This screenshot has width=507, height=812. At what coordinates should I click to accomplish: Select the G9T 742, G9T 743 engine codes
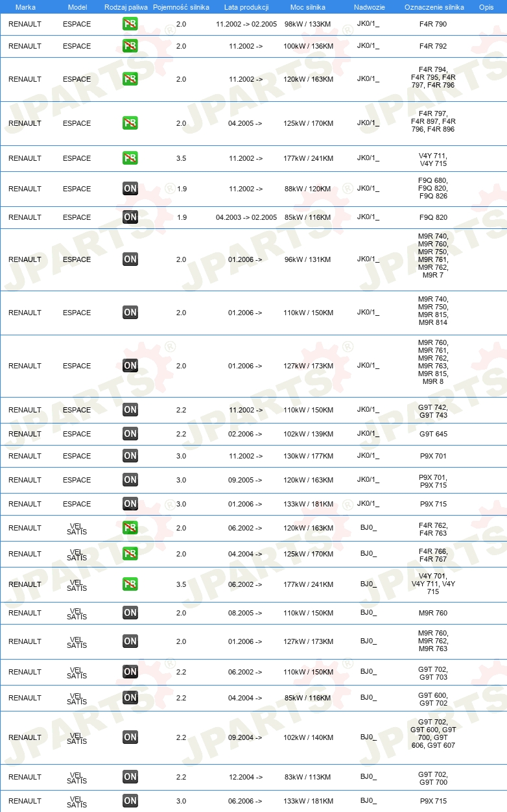[433, 411]
